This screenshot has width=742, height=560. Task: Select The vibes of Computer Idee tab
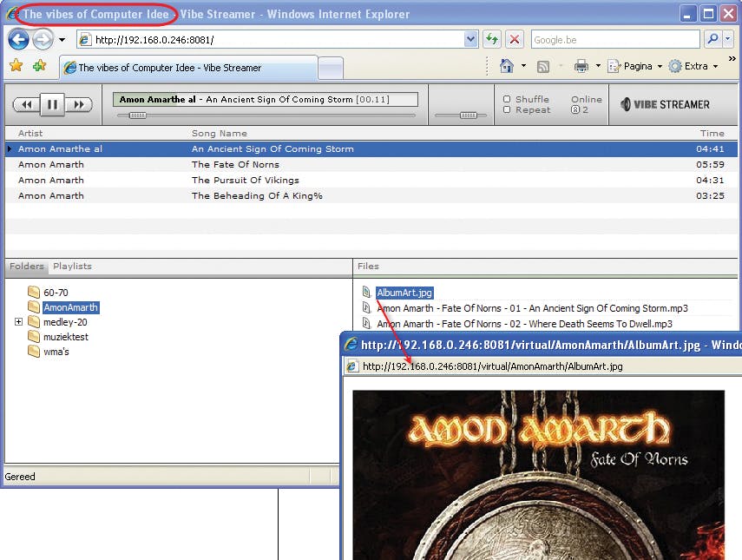[188, 68]
